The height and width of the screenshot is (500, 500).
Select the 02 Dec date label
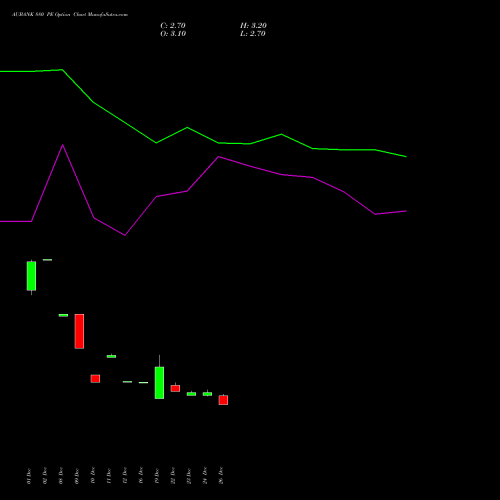click(x=45, y=476)
